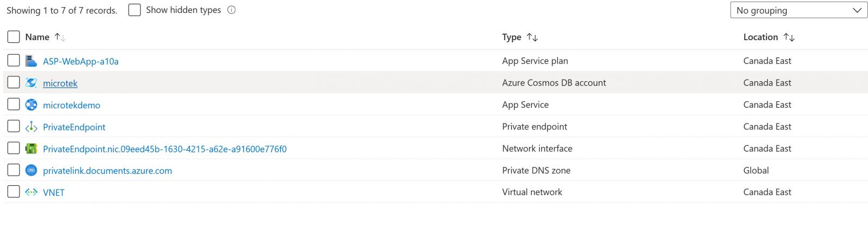Enable the Show hidden types checkbox
The width and height of the screenshot is (868, 239).
(x=135, y=10)
